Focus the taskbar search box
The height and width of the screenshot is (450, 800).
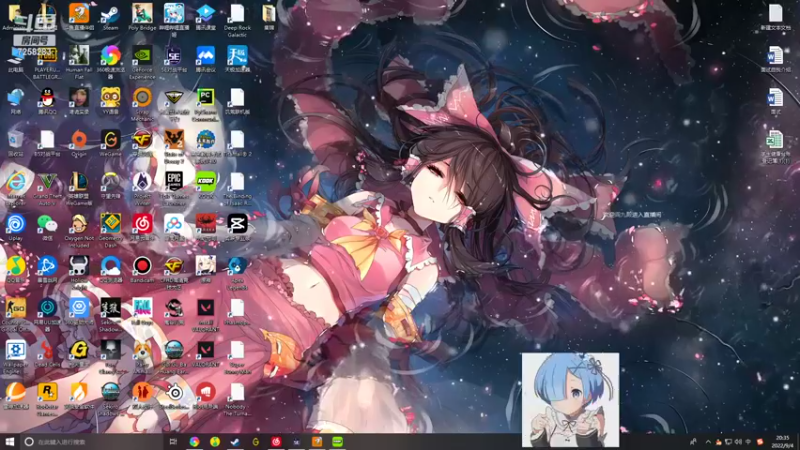point(92,442)
